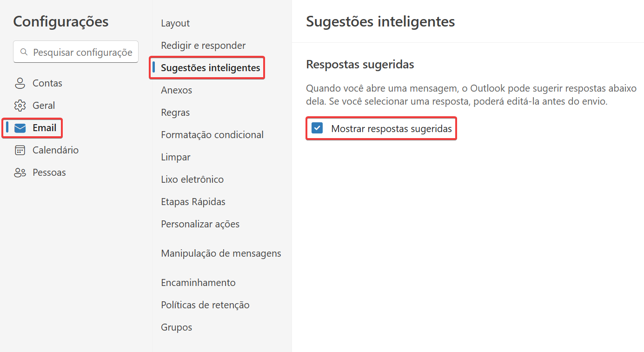Click the Contas person icon
The height and width of the screenshot is (352, 644).
20,83
